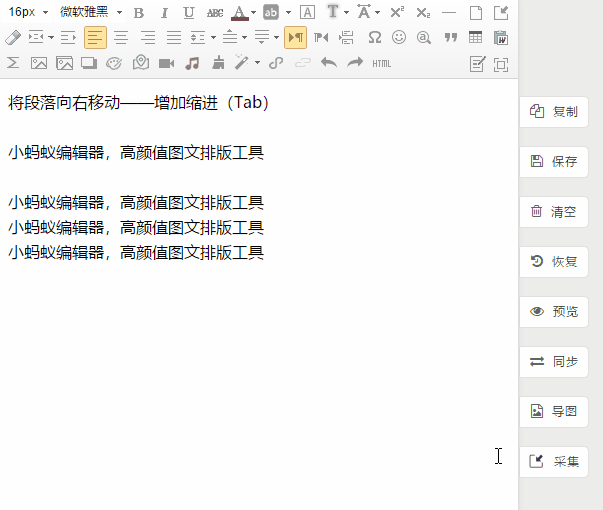Click the page break icon
This screenshot has height=510, width=603.
pyautogui.click(x=346, y=38)
